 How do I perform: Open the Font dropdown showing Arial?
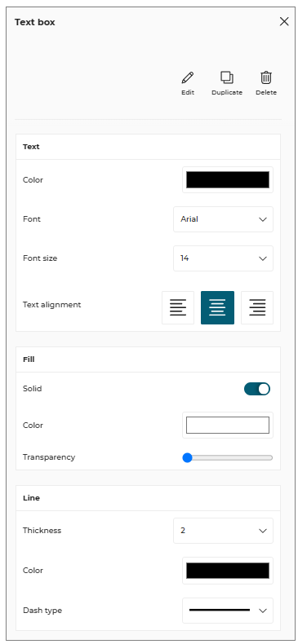tap(223, 219)
